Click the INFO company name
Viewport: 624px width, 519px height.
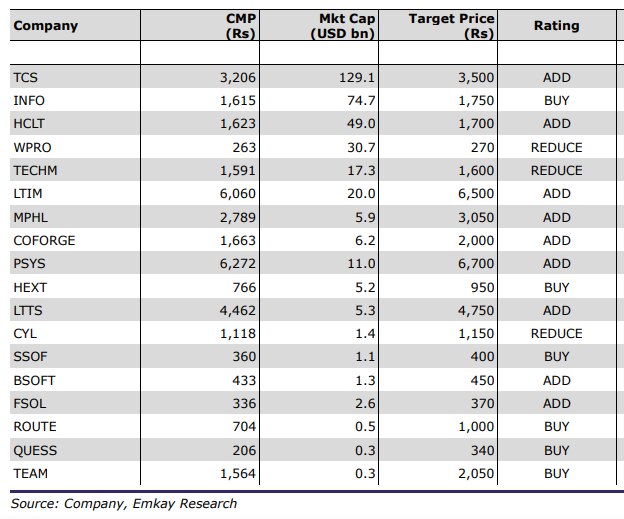pyautogui.click(x=29, y=101)
